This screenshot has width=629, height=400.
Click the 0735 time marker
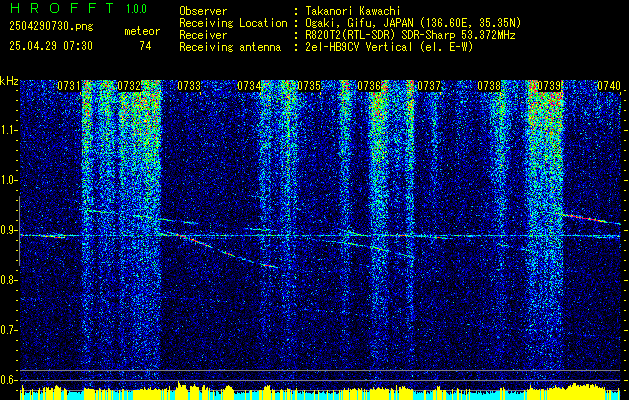point(309,86)
